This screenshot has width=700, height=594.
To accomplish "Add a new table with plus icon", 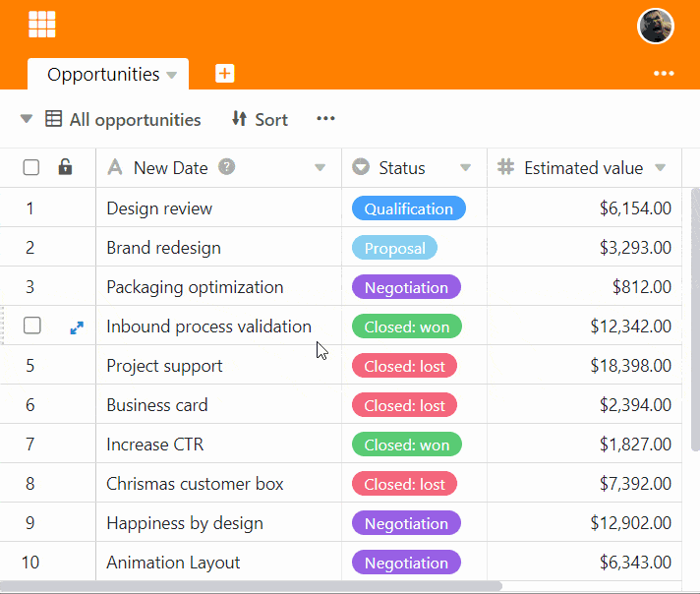I will [225, 74].
